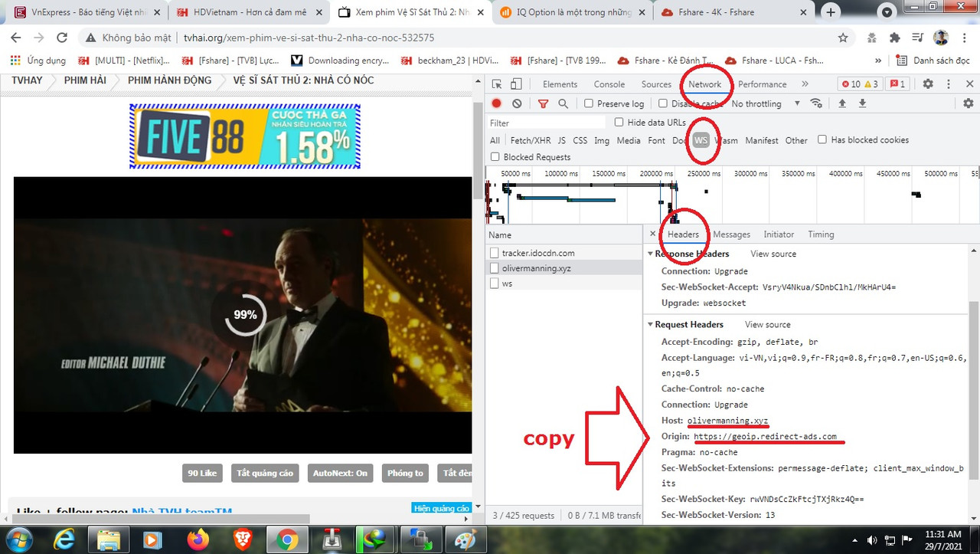Viewport: 980px width, 554px height.
Task: Click the 90 Like button
Action: tap(202, 473)
